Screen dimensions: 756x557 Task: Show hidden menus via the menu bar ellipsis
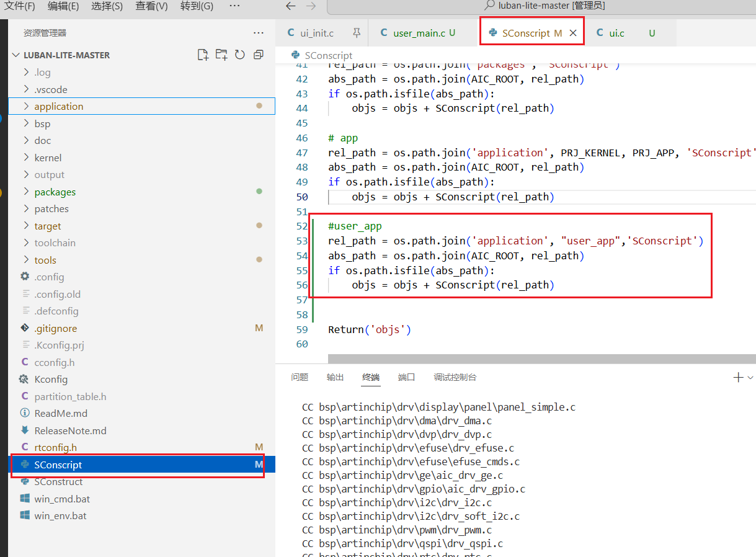click(234, 6)
